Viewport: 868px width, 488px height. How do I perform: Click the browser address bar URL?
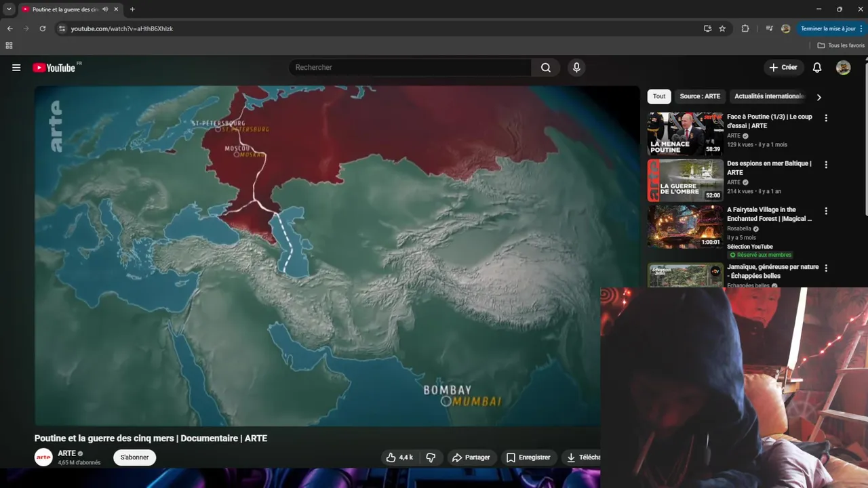122,28
